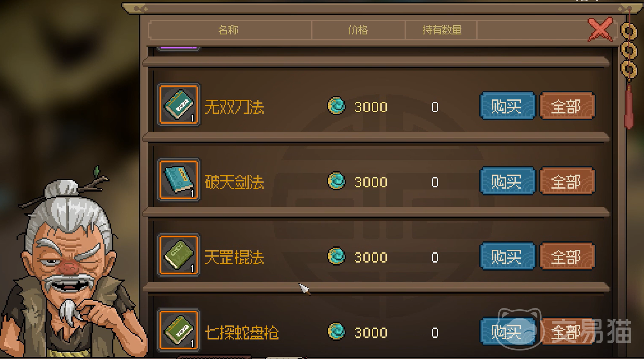This screenshot has width=644, height=359.
Task: Click the currency coin beside 七探蛇盘枪 price
Action: tap(336, 331)
